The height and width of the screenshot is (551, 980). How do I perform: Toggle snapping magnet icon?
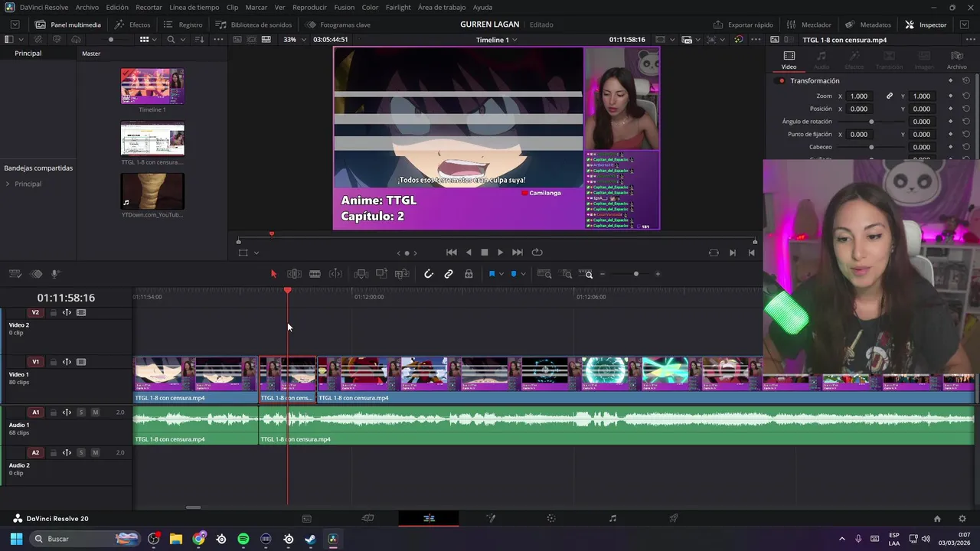[x=429, y=274]
